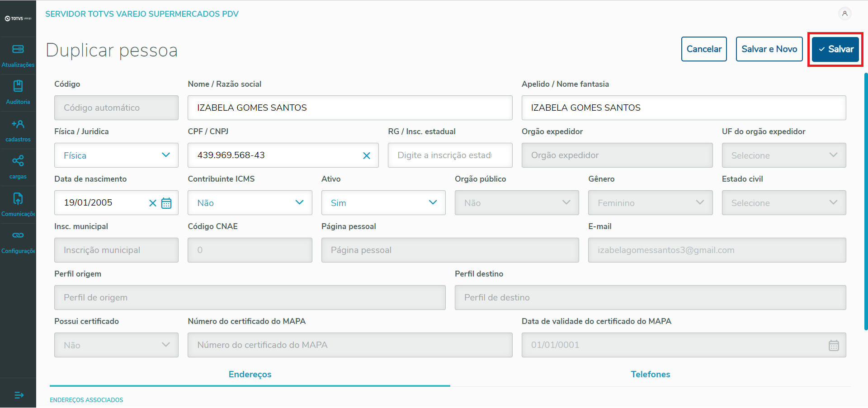Click the Cancelar button
Image resolution: width=868 pixels, height=408 pixels.
pyautogui.click(x=704, y=49)
